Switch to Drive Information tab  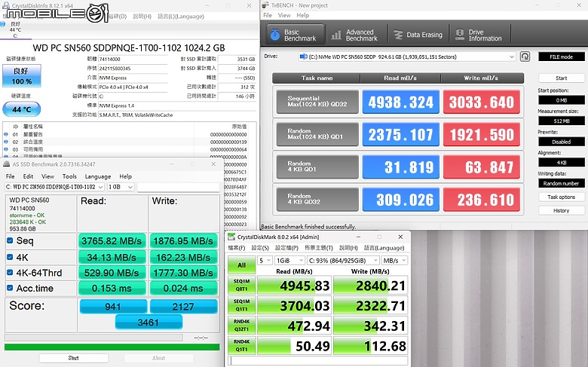pyautogui.click(x=479, y=35)
